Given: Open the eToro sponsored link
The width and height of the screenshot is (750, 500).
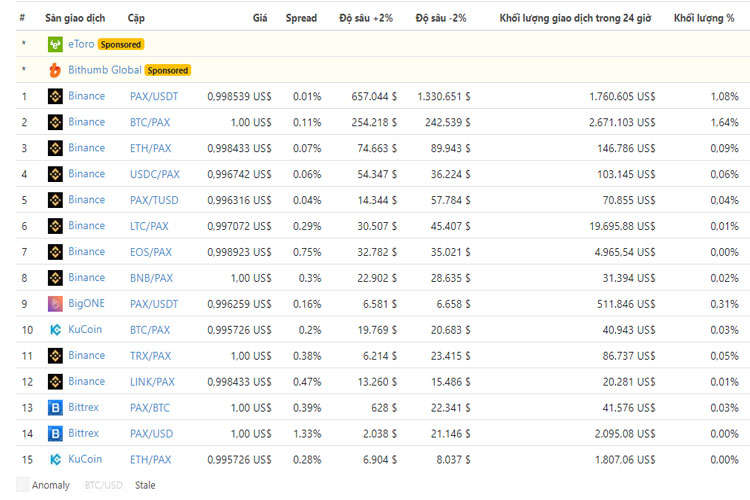Looking at the screenshot, I should coord(81,44).
